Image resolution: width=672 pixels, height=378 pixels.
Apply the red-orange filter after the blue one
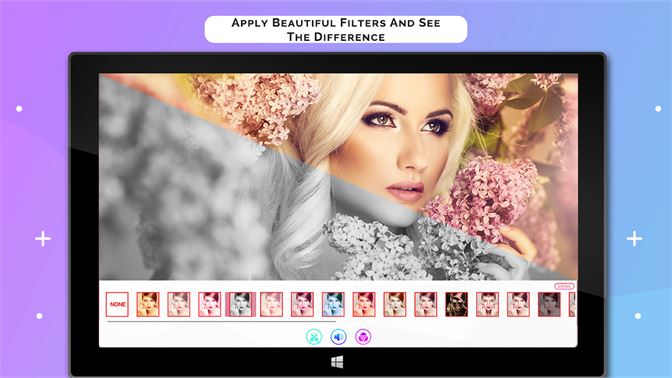pyautogui.click(x=364, y=304)
